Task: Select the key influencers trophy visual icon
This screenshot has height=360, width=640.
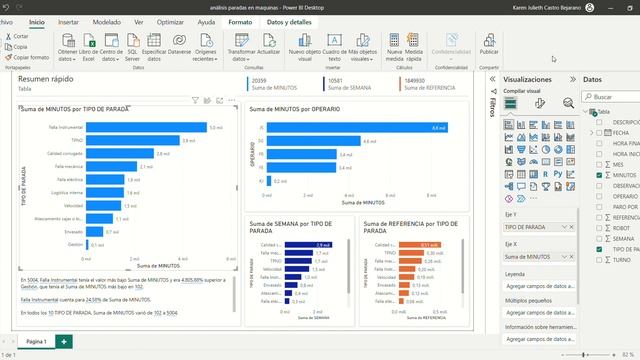Action: pyautogui.click(x=546, y=187)
